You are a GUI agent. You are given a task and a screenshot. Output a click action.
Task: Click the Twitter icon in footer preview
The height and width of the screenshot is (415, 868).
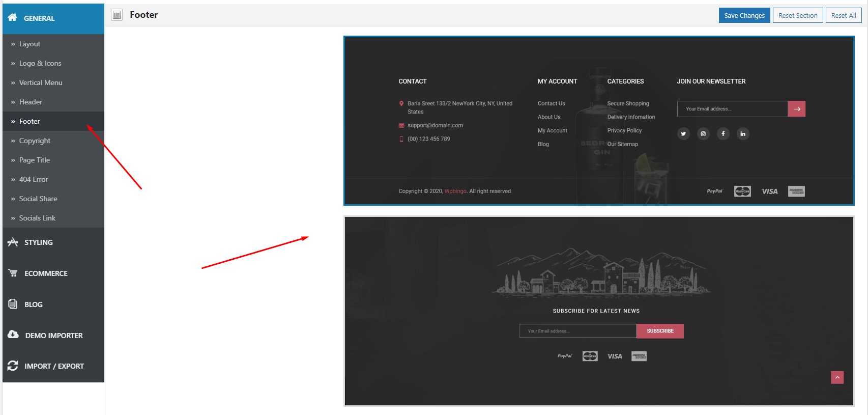click(683, 134)
